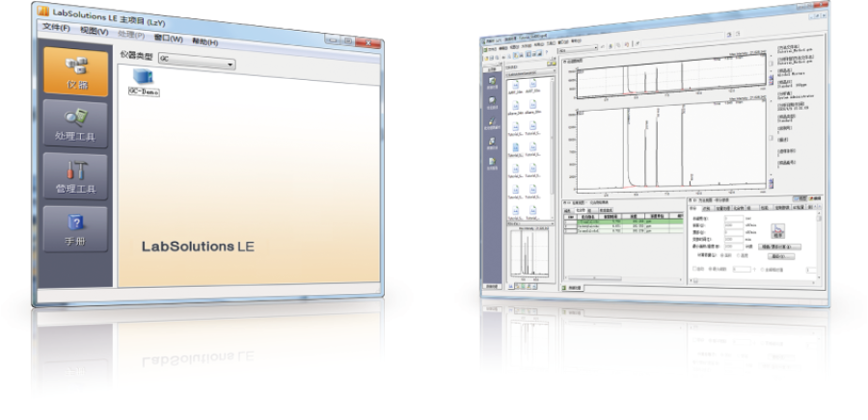
Task: Select the highlighted green first result row
Action: (x=623, y=222)
